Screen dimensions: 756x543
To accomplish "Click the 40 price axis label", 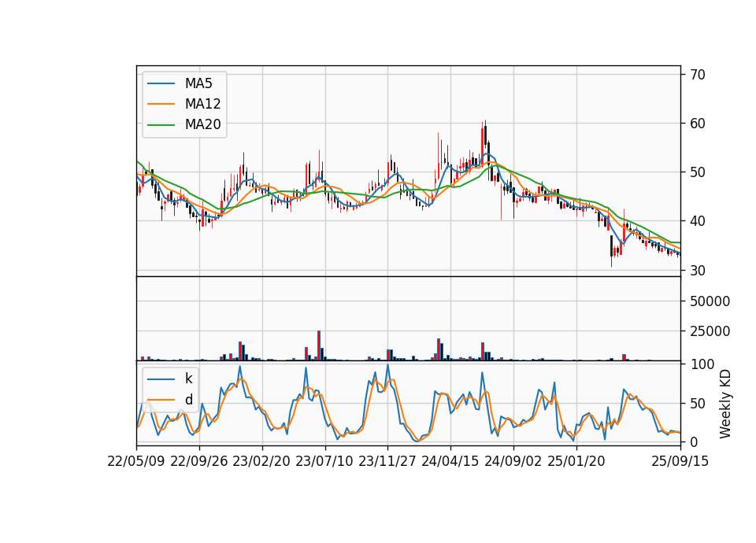I will click(x=698, y=221).
